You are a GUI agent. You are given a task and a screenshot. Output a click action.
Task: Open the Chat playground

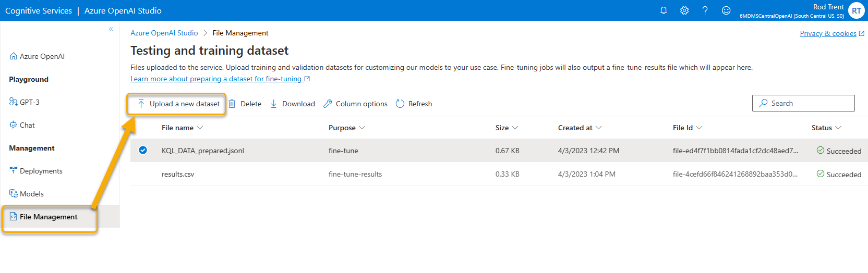coord(22,125)
